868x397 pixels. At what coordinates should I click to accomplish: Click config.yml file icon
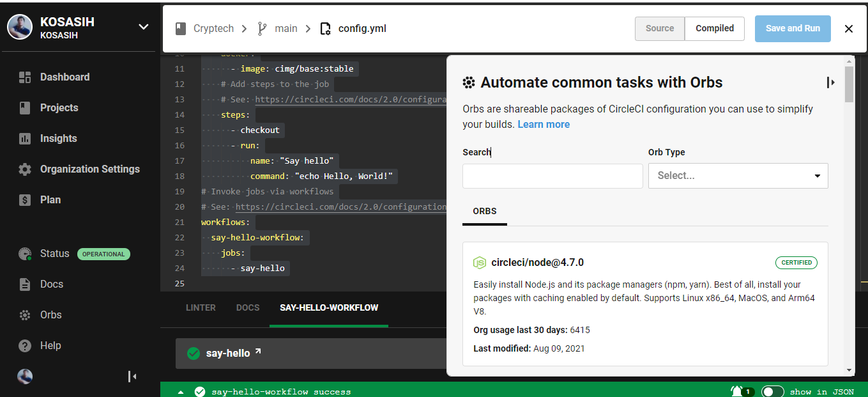[326, 29]
